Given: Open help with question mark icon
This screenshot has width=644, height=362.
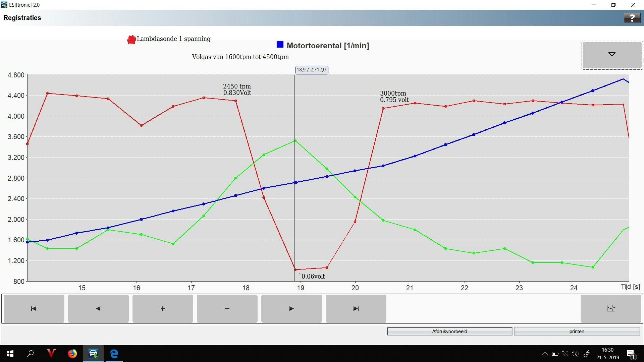Looking at the screenshot, I should tap(632, 18).
